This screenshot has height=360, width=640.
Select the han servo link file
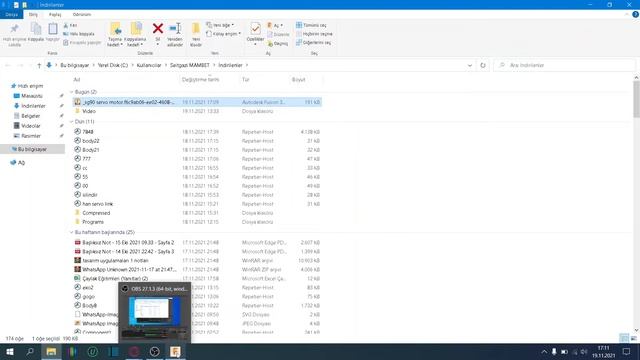197,204
